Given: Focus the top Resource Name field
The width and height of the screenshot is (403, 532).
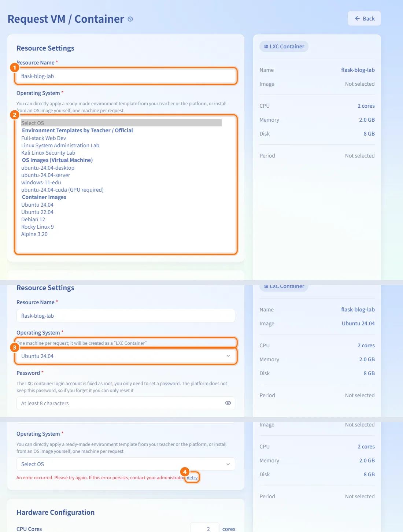Looking at the screenshot, I should (126, 76).
